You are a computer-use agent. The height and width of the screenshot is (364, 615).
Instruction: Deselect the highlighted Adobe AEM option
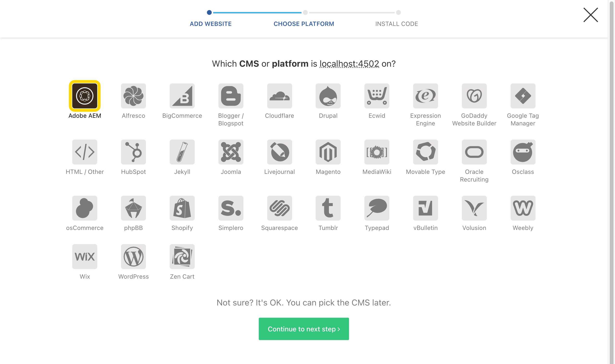tap(84, 96)
